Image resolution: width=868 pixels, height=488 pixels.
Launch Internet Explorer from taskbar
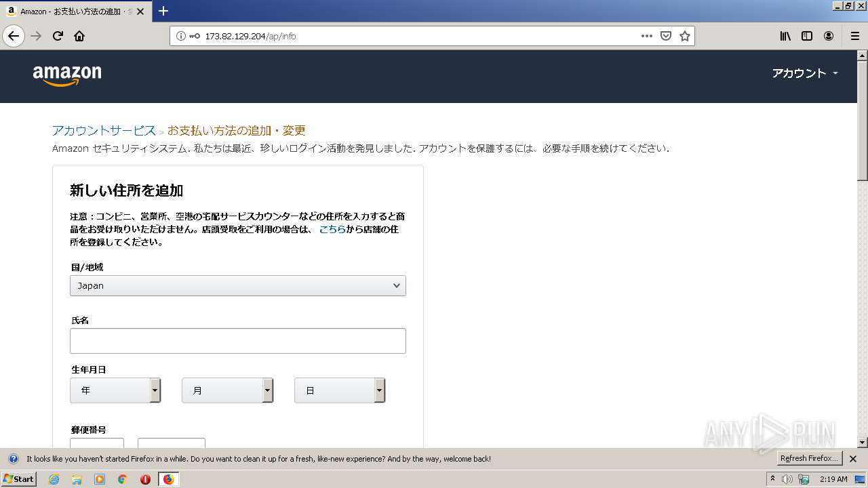pyautogui.click(x=54, y=479)
